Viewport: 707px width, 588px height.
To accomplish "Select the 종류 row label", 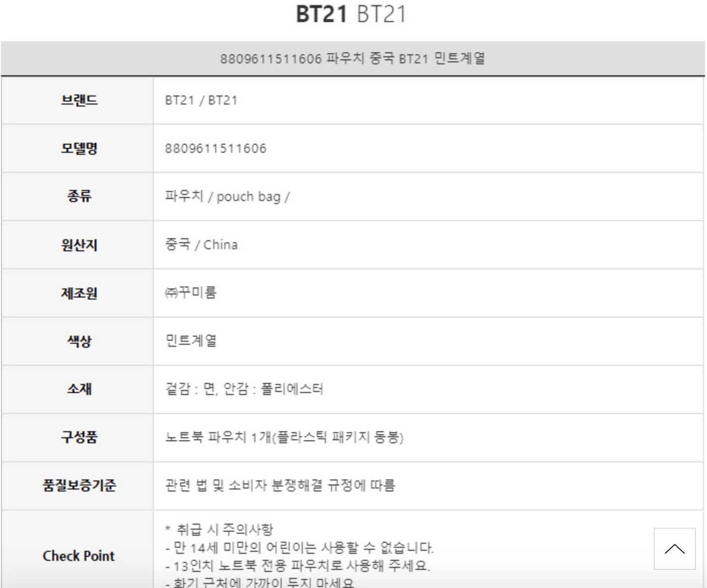I will (79, 196).
